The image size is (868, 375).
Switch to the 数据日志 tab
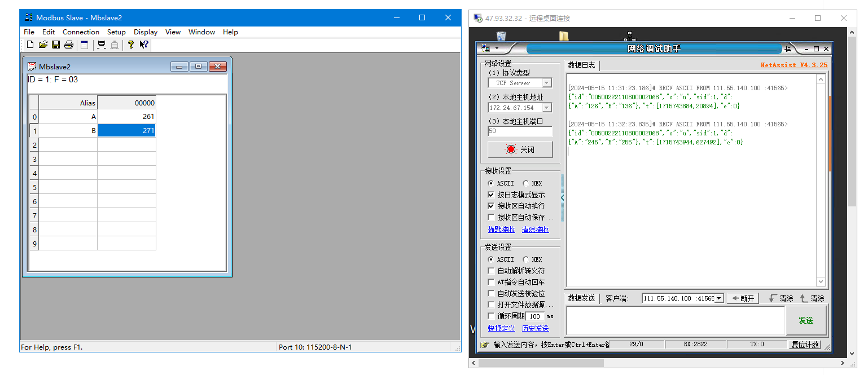(581, 65)
